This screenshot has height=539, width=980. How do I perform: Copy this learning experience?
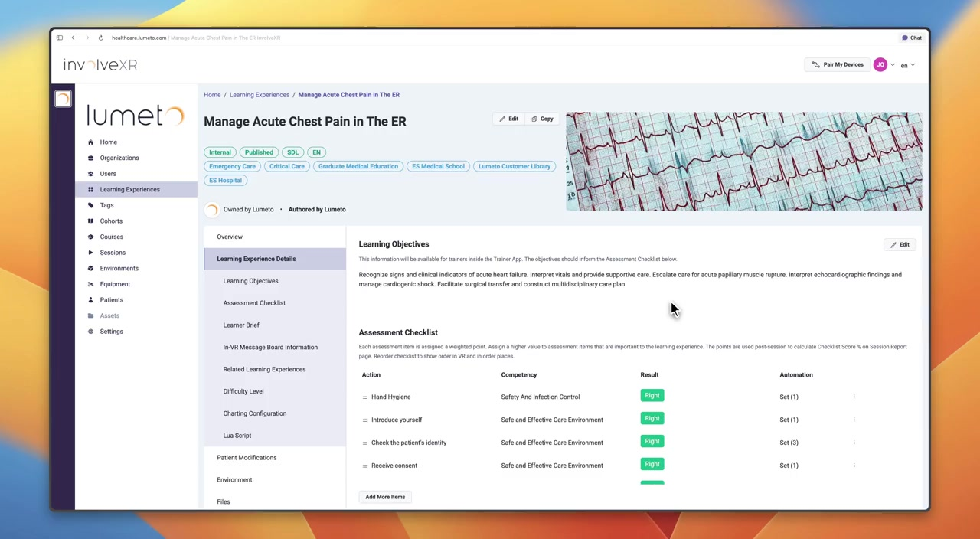(x=542, y=119)
